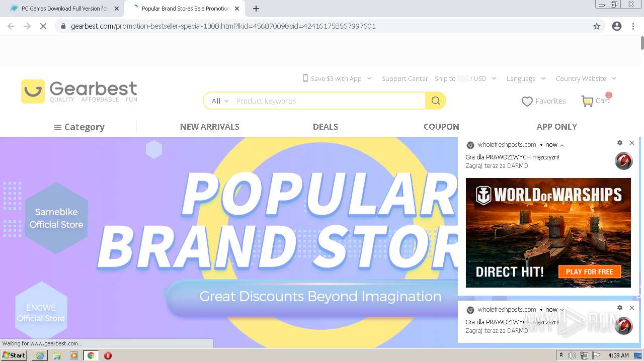Click World of Warships ad image
Image resolution: width=644 pixels, height=362 pixels.
point(548,233)
